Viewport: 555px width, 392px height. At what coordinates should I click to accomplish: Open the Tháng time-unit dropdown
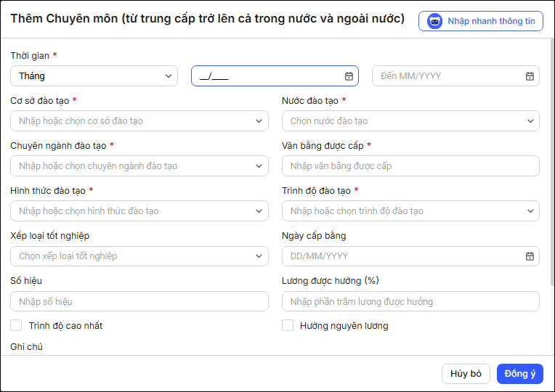[x=94, y=76]
